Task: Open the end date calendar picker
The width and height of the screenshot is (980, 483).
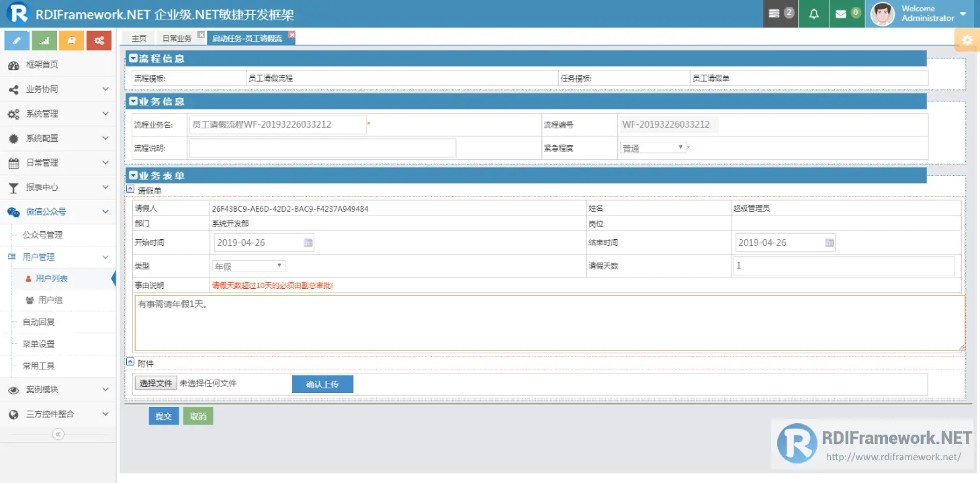Action: 830,243
